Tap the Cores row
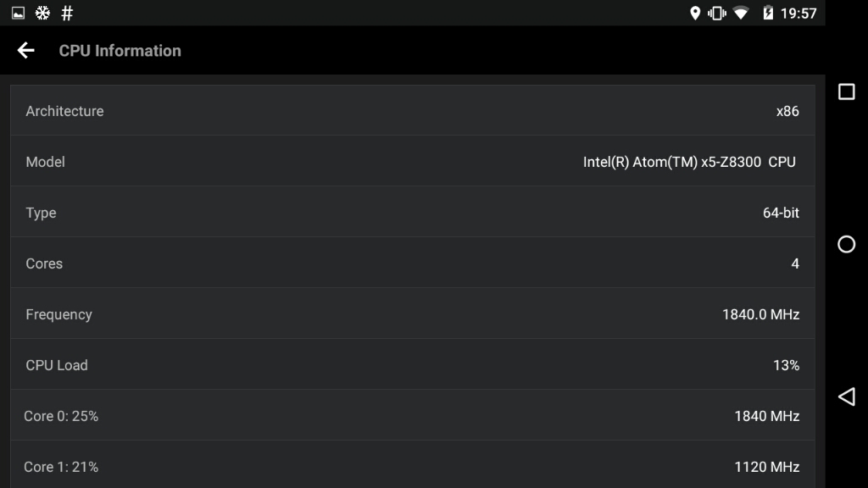Image resolution: width=868 pixels, height=488 pixels. (412, 263)
